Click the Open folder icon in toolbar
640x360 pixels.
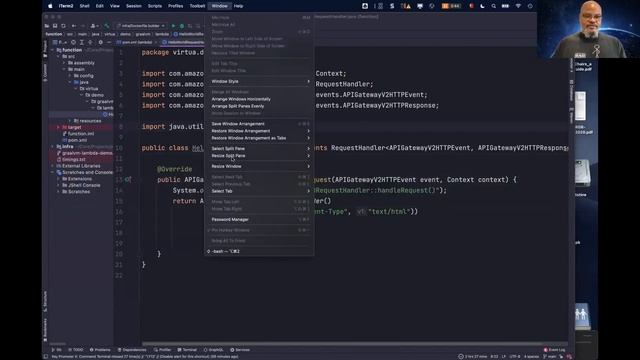point(47,26)
